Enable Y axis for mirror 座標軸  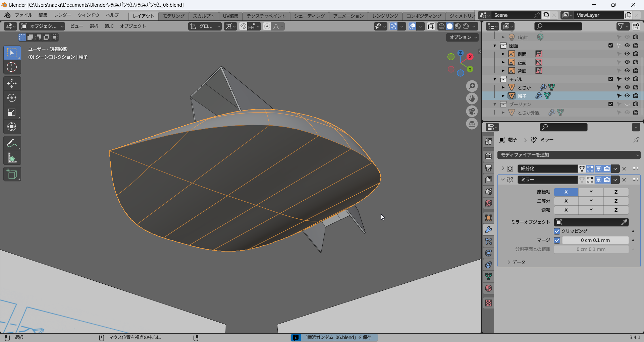point(591,192)
